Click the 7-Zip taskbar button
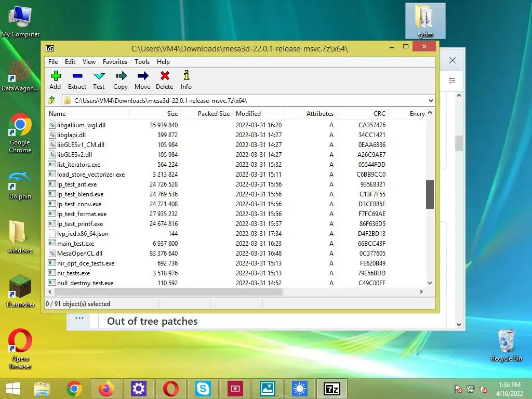Image resolution: width=532 pixels, height=399 pixels. tap(332, 389)
